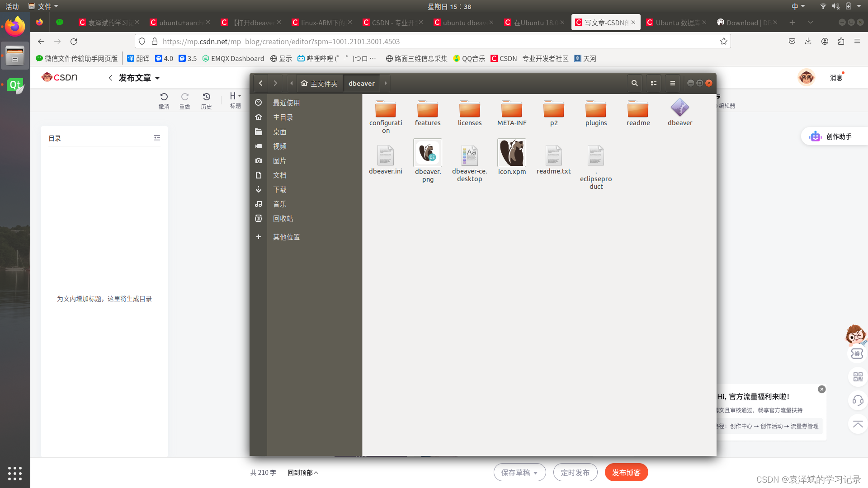
Task: Open the plugins folder
Action: click(x=595, y=111)
